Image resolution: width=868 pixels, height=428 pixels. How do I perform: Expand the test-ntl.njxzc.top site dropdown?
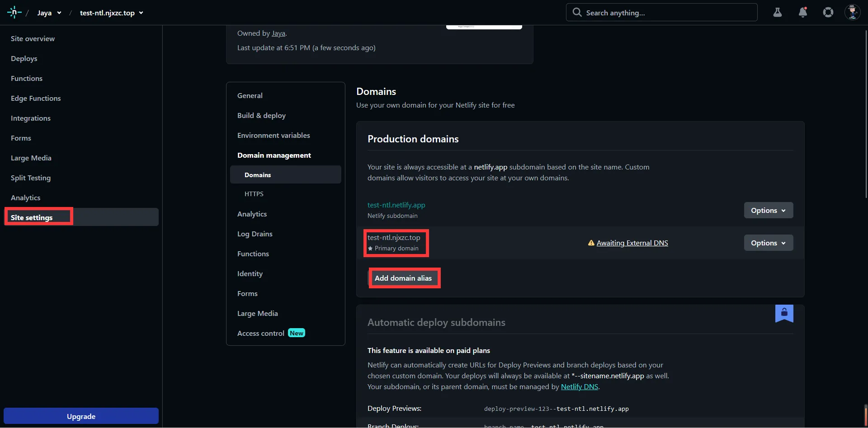[x=112, y=13]
